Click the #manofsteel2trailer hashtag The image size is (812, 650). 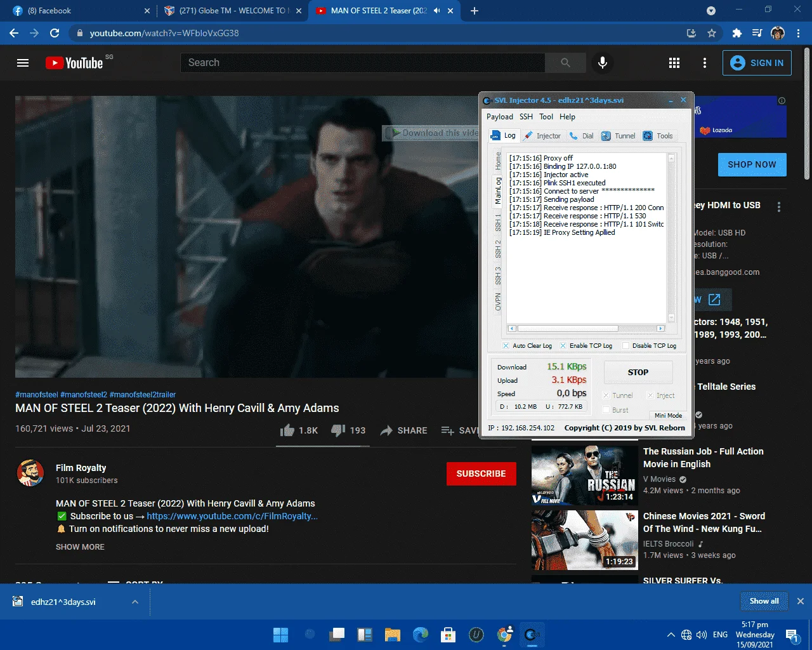[x=143, y=395]
